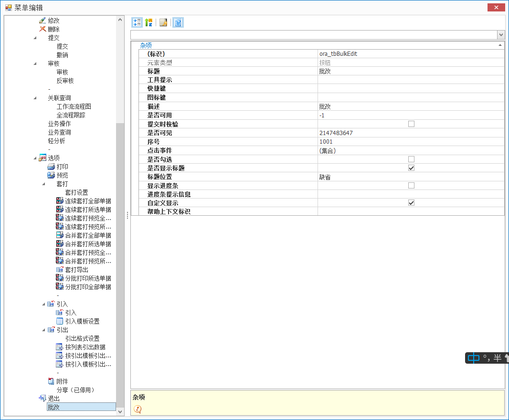Viewport: 509px width, 420px height.
Task: Click the tree panel's scroll-down arrow
Action: (x=120, y=411)
